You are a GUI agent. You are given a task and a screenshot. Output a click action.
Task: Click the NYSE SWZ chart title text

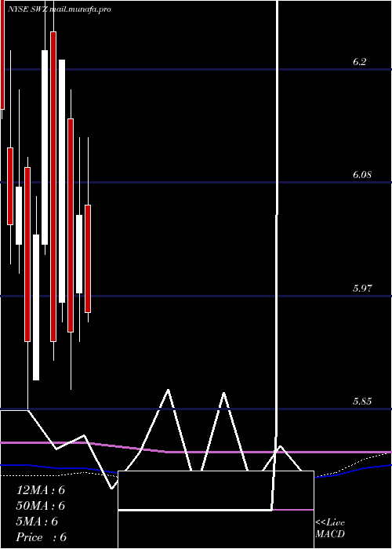(60, 9)
